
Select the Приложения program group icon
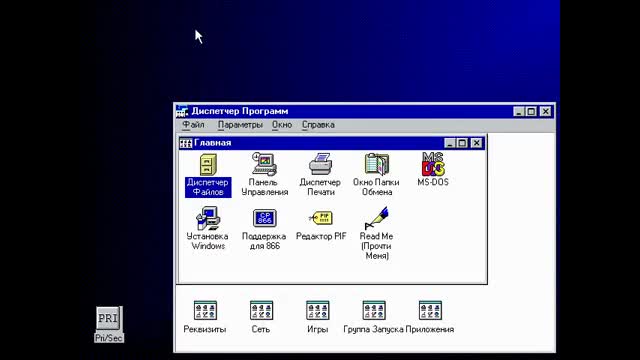pos(430,311)
